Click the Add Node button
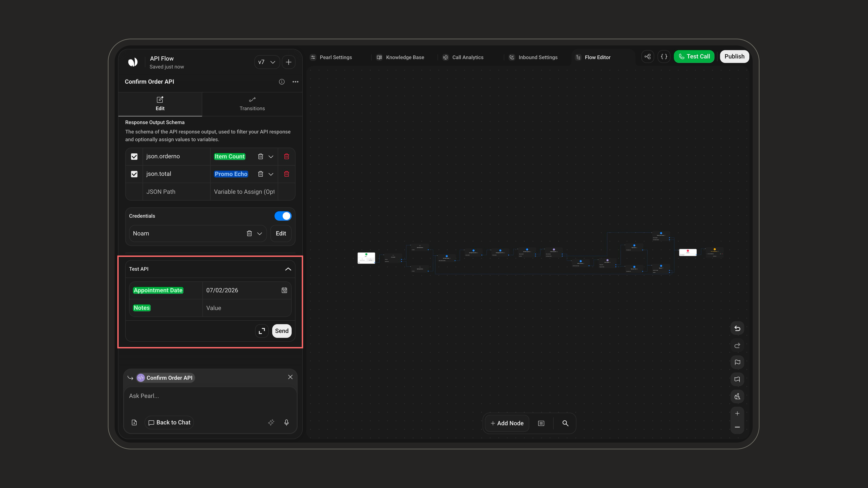868x488 pixels. click(x=507, y=423)
